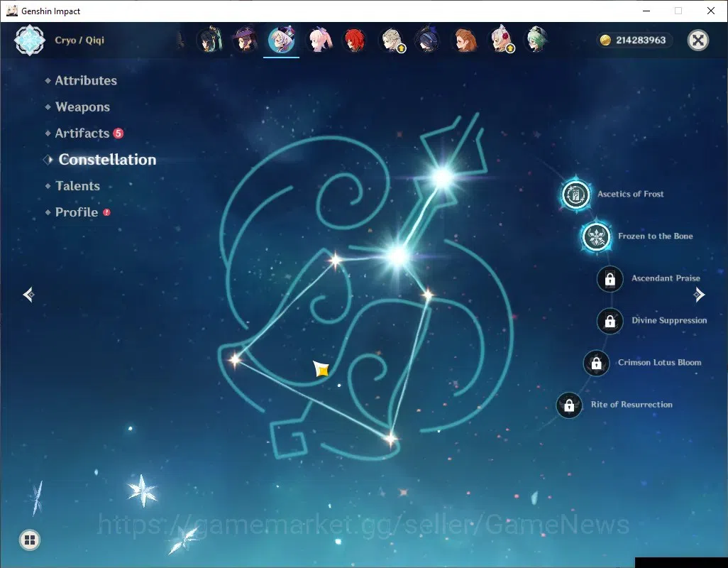Go to next character with right arrow
This screenshot has height=568, width=728.
click(x=699, y=295)
